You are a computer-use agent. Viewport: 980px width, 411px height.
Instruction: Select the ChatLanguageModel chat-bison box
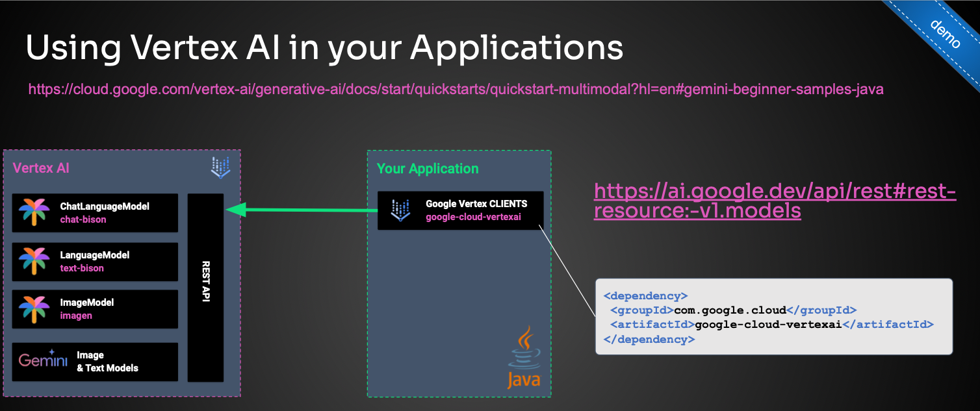pyautogui.click(x=95, y=212)
